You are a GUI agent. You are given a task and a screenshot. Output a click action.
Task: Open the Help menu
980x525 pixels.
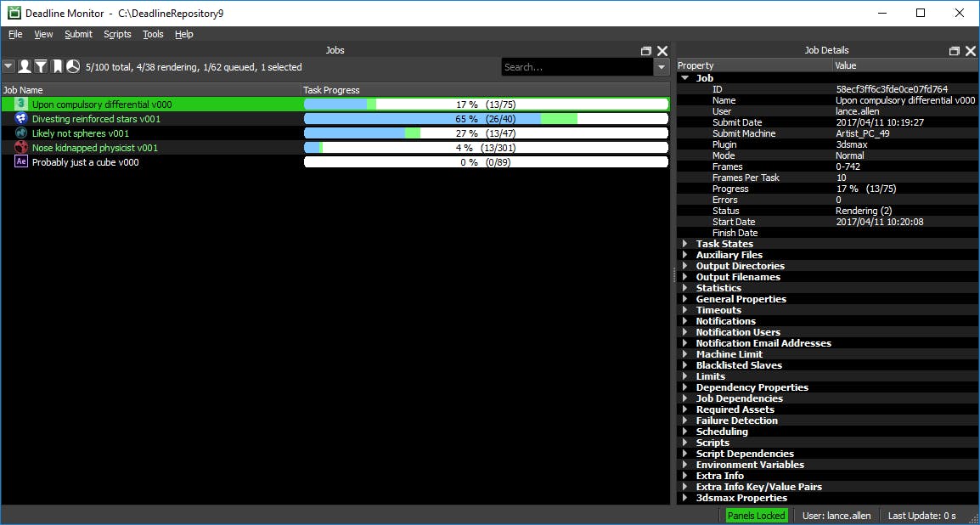click(x=183, y=34)
